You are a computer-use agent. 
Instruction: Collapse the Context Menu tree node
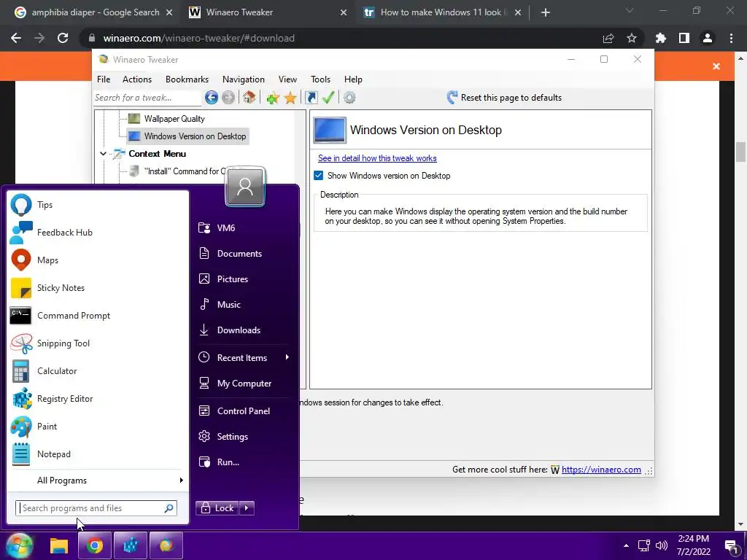tap(103, 154)
